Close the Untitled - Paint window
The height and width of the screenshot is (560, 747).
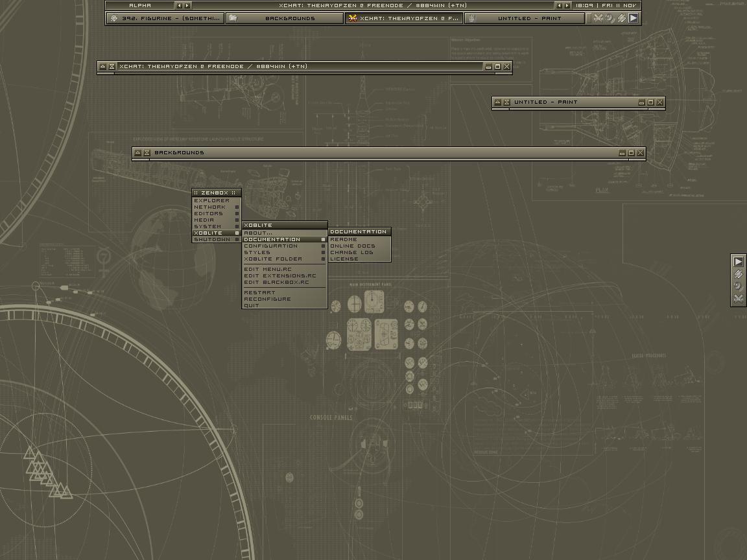point(660,102)
